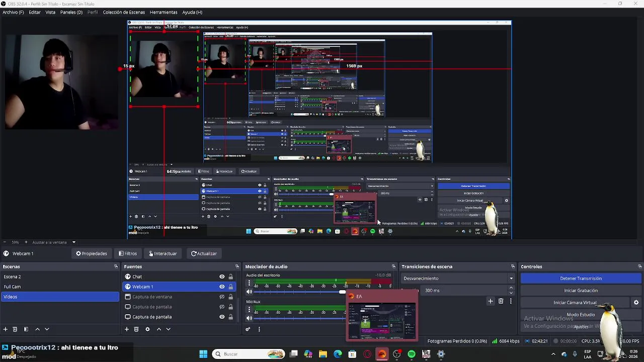Hide the Webcam 1 source
Screen dimensions: 644x362
(222, 287)
